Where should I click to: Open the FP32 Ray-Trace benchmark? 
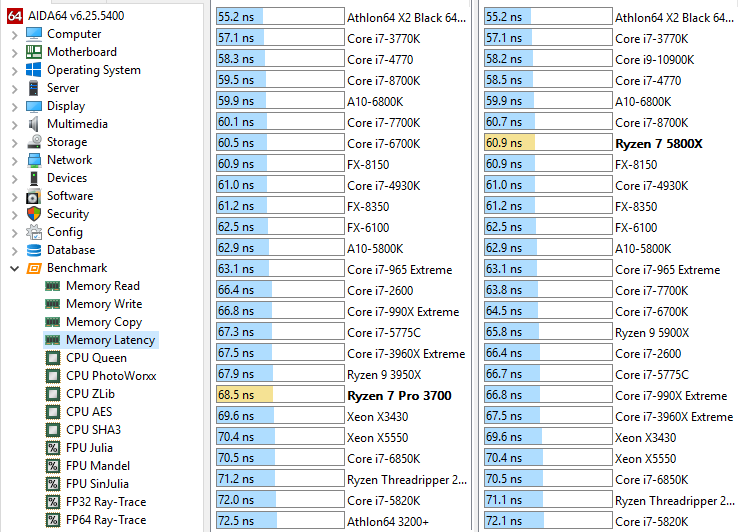pos(106,502)
